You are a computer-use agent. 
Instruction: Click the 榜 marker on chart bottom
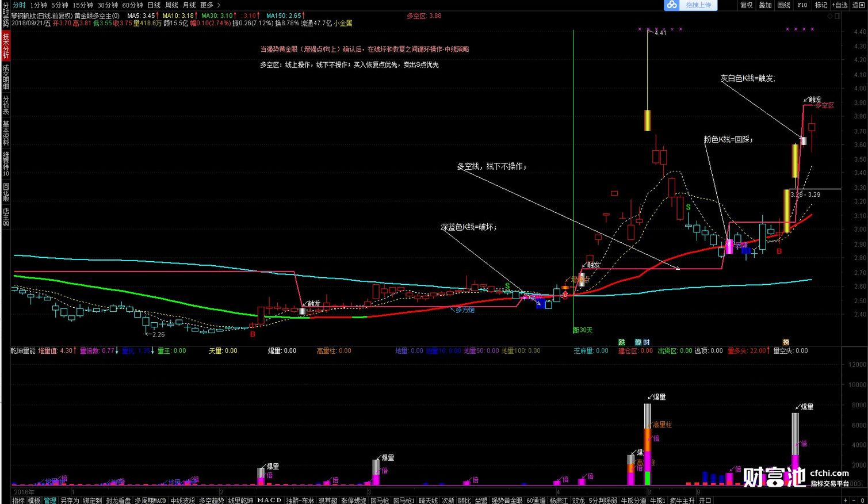click(786, 342)
